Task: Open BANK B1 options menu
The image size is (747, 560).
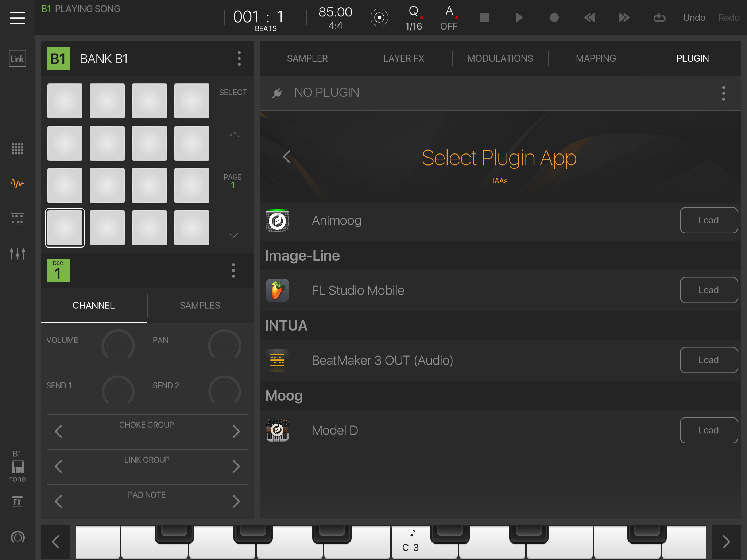Action: click(x=239, y=58)
